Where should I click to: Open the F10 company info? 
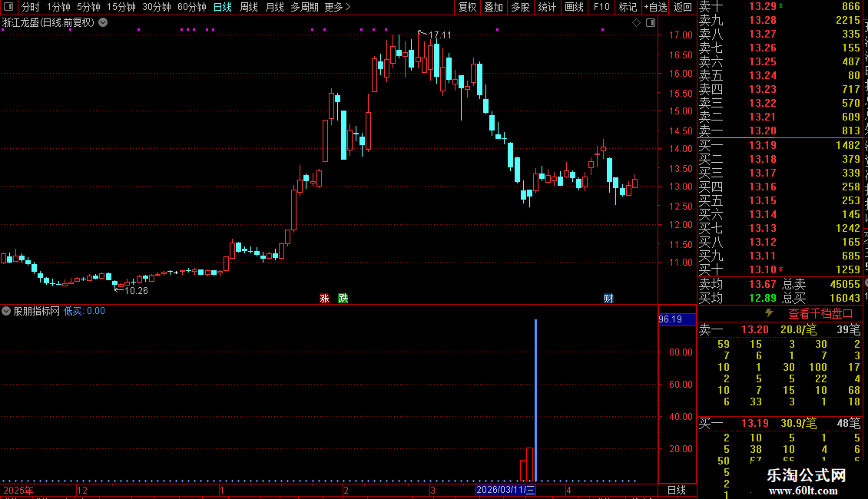(601, 7)
